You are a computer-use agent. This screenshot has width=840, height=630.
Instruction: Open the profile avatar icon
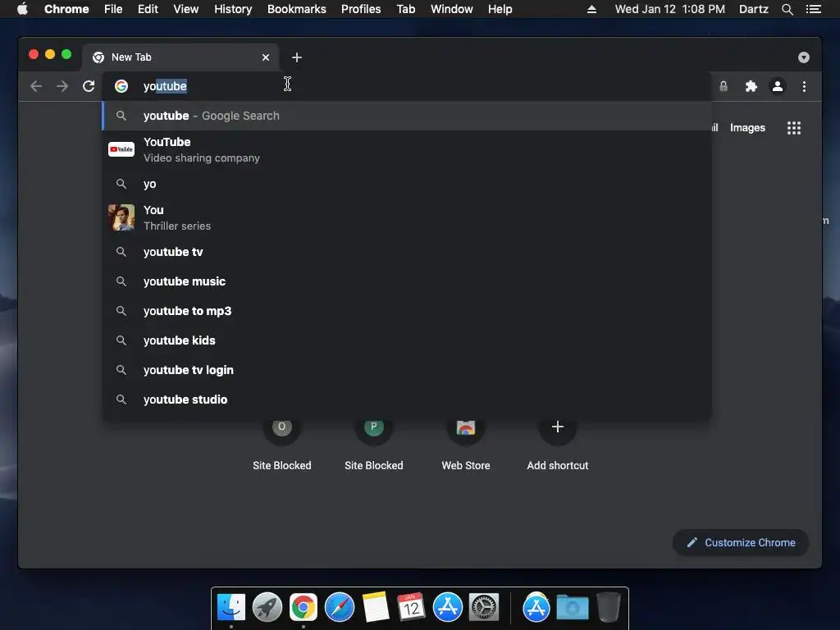point(778,86)
